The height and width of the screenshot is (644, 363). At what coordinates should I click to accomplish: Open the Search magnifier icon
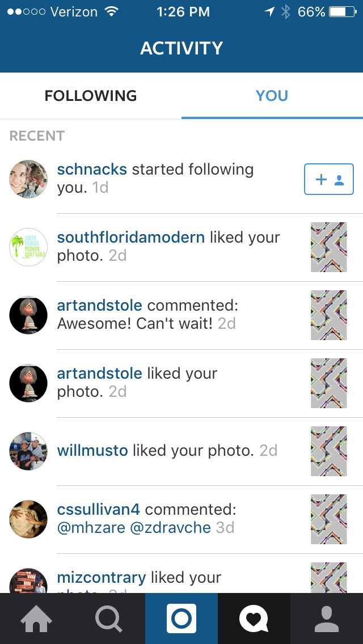coord(109,618)
